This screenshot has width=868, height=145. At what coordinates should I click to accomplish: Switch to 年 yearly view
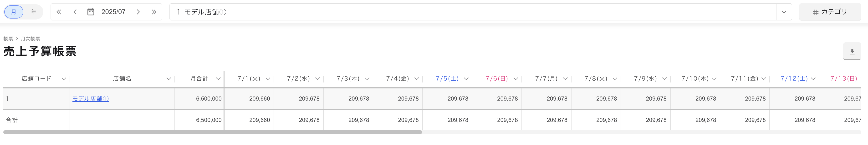pos(33,12)
